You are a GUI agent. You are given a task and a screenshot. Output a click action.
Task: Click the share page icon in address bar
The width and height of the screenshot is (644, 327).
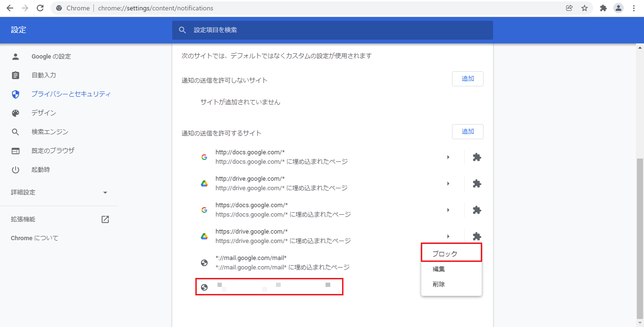569,8
